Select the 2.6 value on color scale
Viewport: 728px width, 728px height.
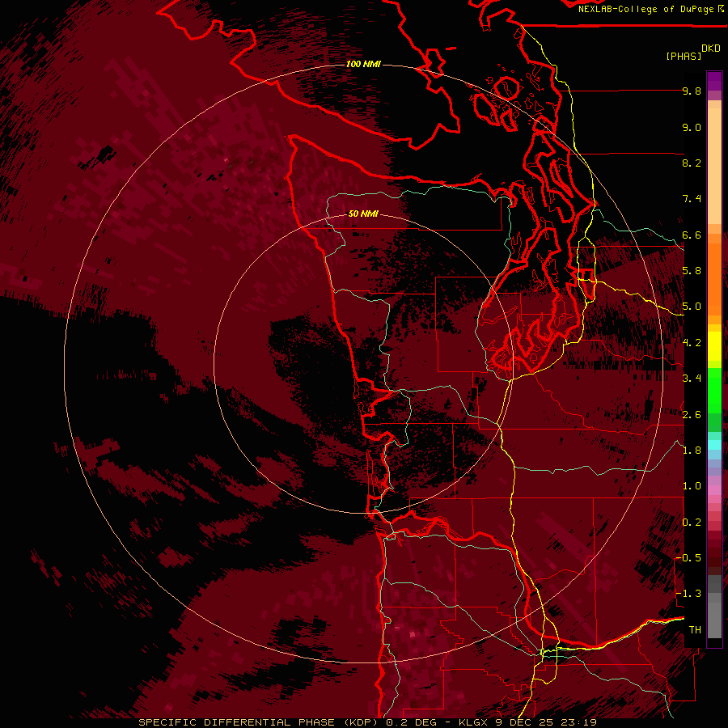tap(692, 415)
